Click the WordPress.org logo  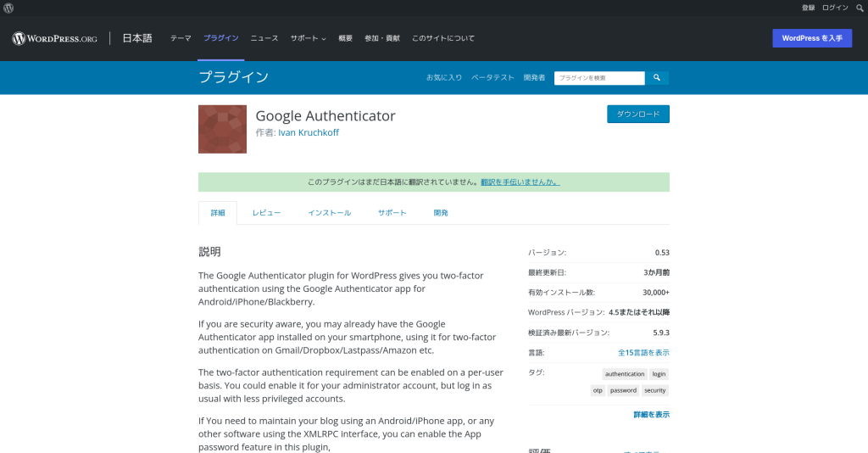(x=54, y=38)
